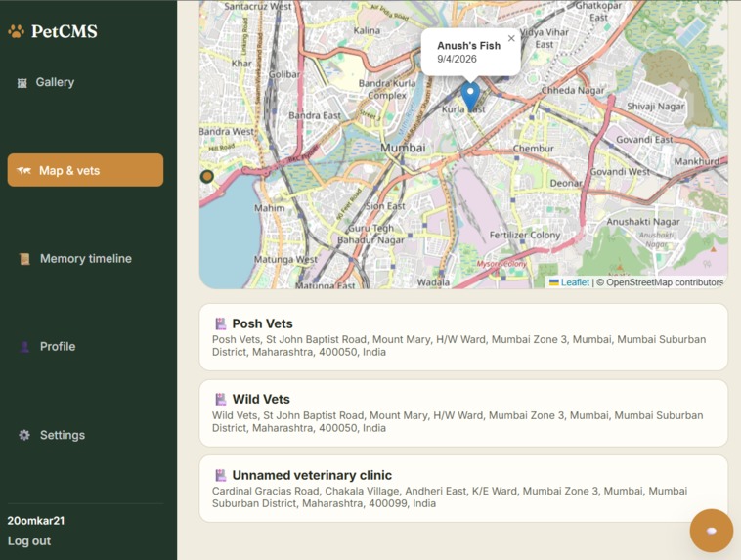Select the Unnamed veterinary clinic card
This screenshot has height=560, width=741.
pos(463,489)
